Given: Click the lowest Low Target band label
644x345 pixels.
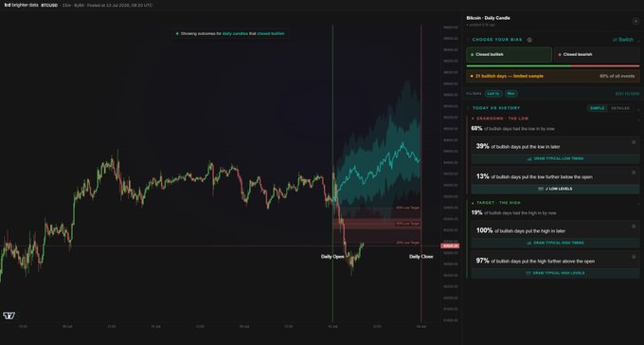Looking at the screenshot, I should tap(408, 243).
